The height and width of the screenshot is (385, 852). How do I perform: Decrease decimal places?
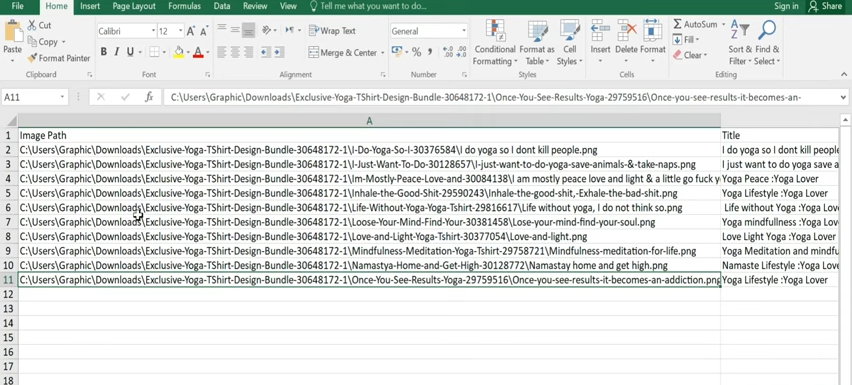(x=461, y=52)
